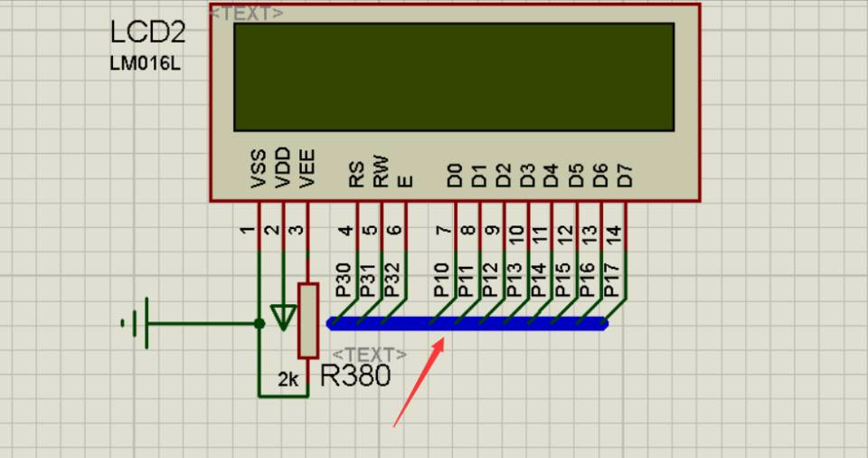Viewport: 868px width, 458px height.
Task: Click the wire junction dot near ground
Action: [259, 323]
